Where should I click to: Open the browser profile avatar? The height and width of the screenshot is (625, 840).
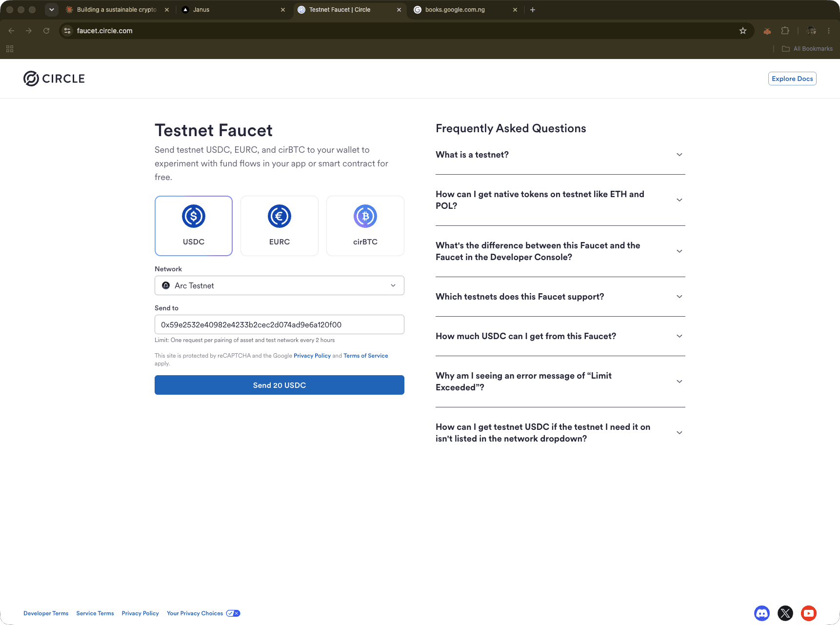(811, 31)
